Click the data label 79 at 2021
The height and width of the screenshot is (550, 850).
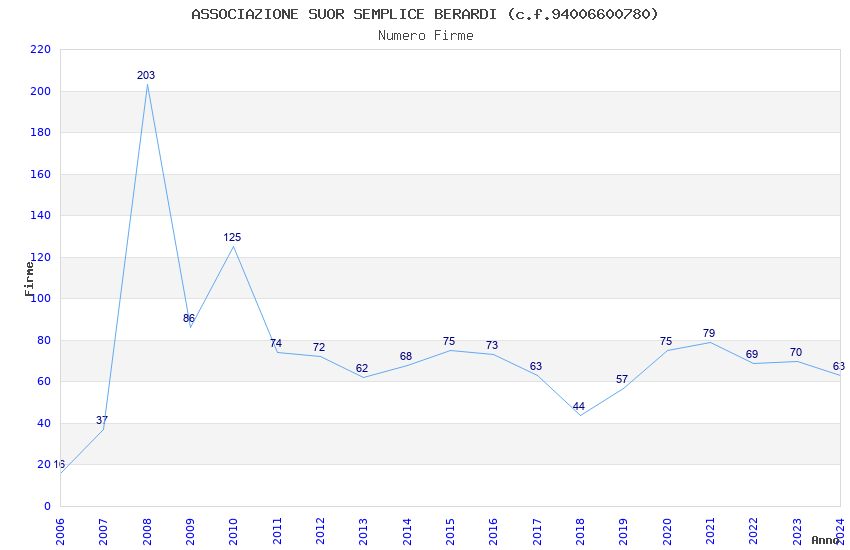[x=709, y=333]
